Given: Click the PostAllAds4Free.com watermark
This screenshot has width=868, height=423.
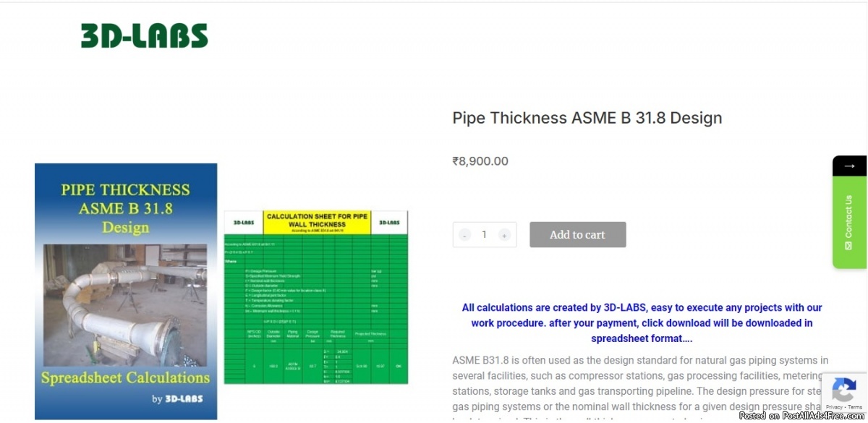Looking at the screenshot, I should [802, 416].
